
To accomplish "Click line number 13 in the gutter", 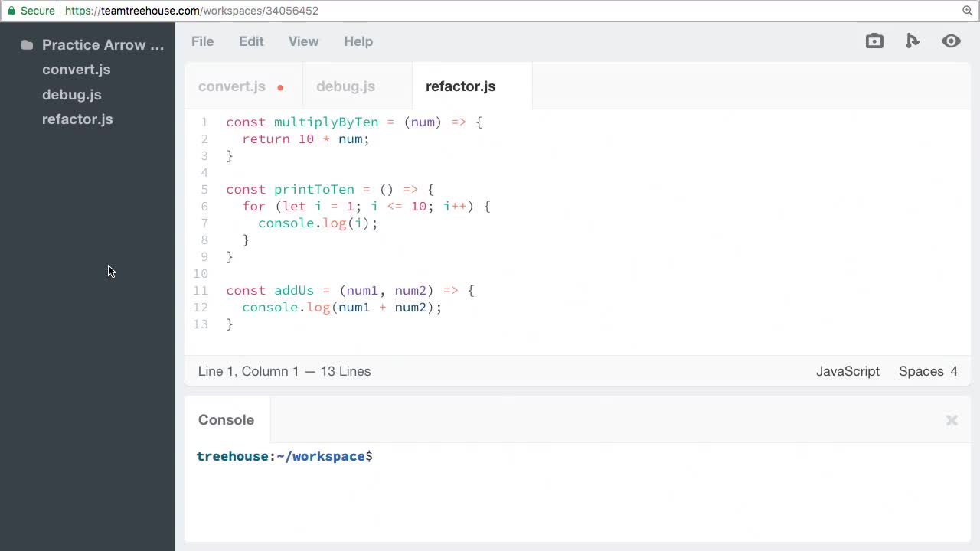I will [x=201, y=324].
